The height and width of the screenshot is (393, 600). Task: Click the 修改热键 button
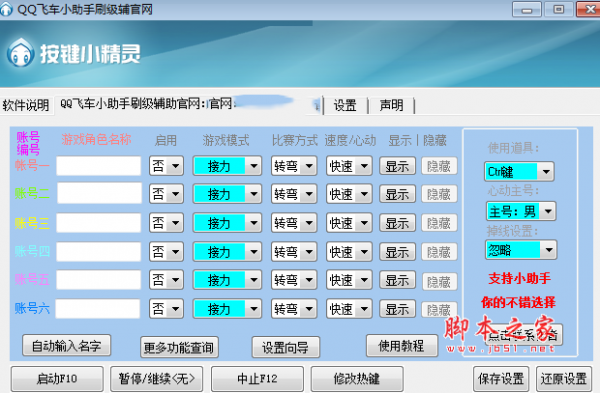pos(357,378)
